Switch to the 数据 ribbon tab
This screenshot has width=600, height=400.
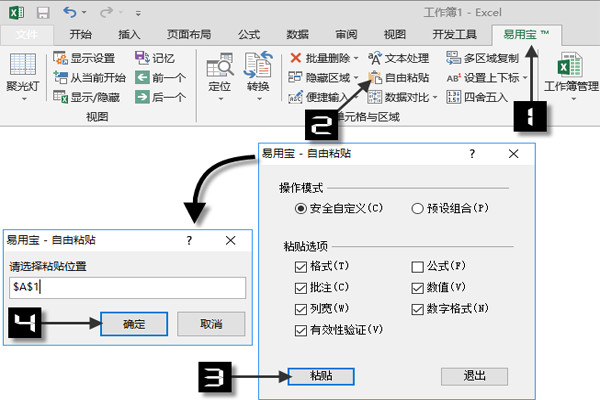(x=298, y=34)
